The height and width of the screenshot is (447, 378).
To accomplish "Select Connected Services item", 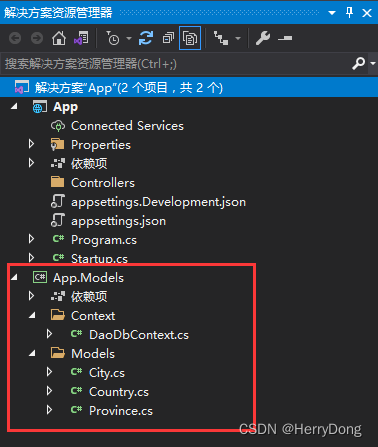I will [127, 126].
